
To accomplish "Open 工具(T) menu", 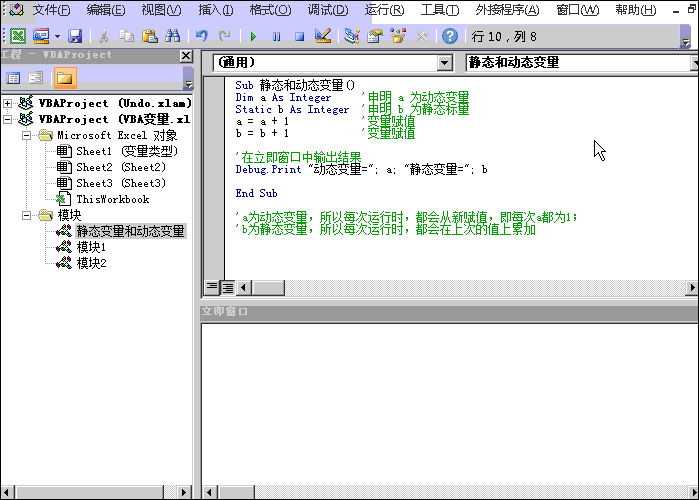I will point(440,10).
